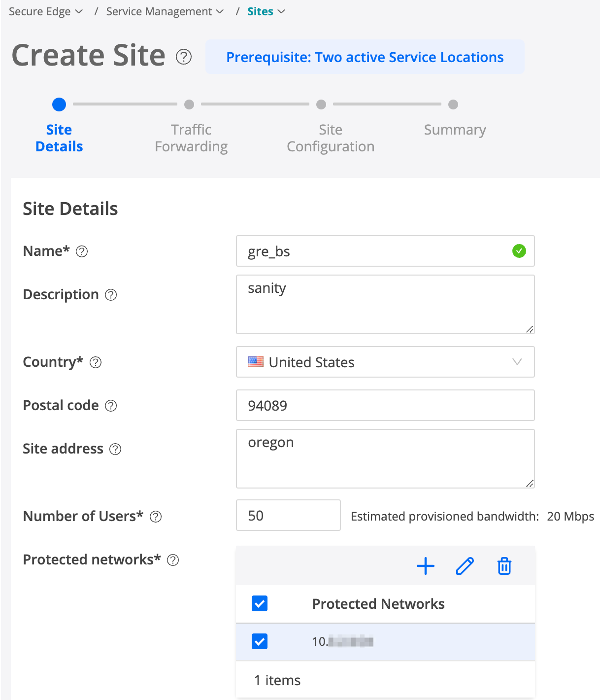Open the Country dropdown showing United States
Viewport: 600px width, 700px height.
pyautogui.click(x=385, y=362)
